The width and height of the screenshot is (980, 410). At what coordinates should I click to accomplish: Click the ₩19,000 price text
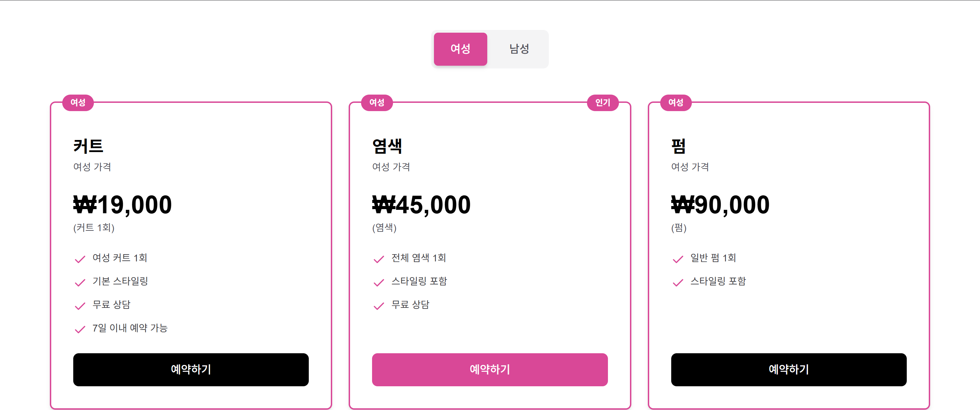tap(122, 204)
